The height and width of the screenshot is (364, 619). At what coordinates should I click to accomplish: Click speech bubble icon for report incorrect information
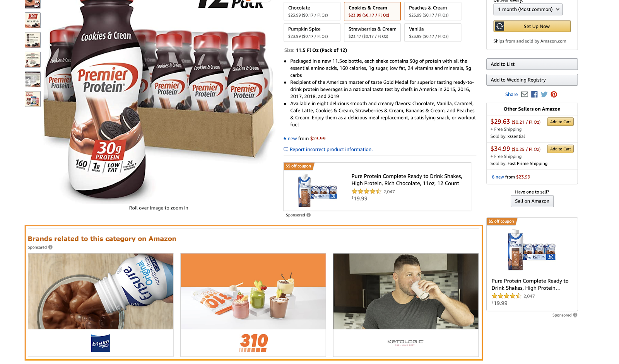[x=286, y=149]
